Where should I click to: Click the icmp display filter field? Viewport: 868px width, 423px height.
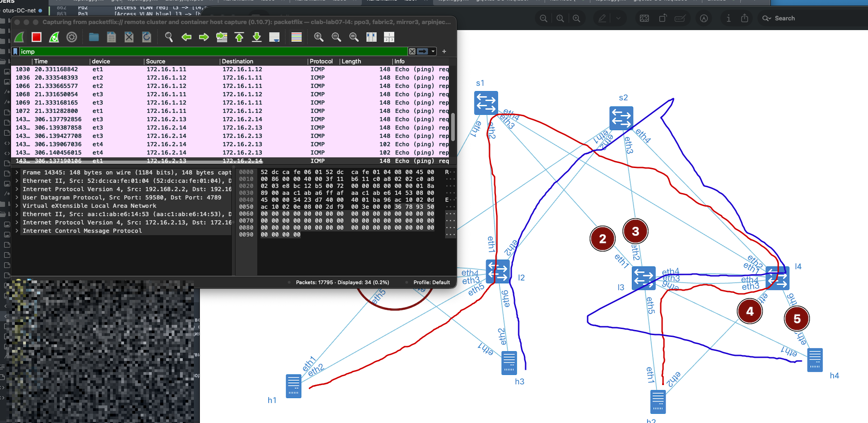pos(208,51)
